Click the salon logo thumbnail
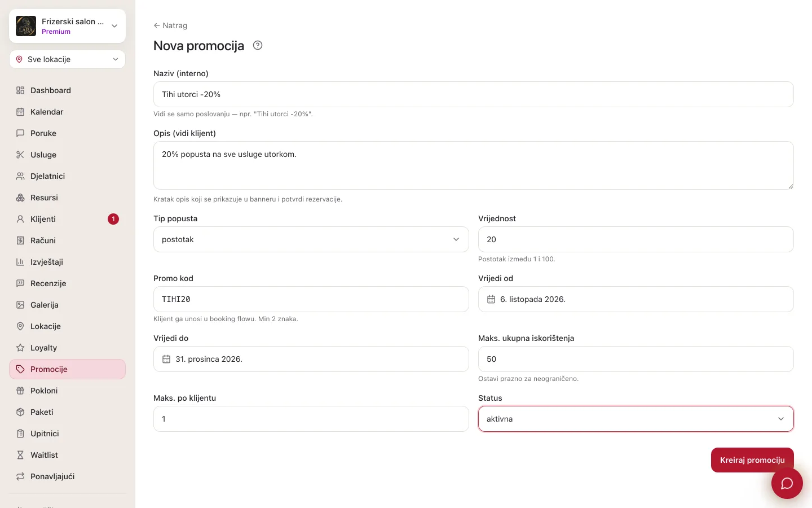This screenshot has width=812, height=508. point(26,26)
